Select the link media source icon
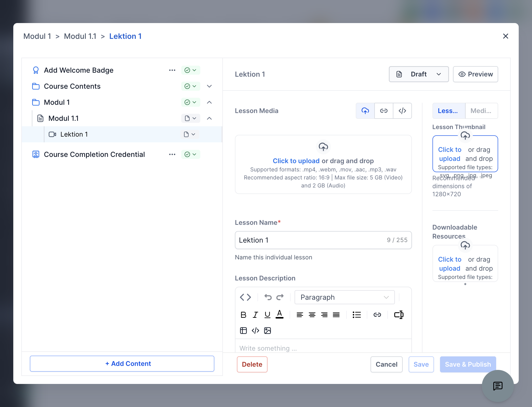Screen dimensions: 532x407 tap(384, 111)
